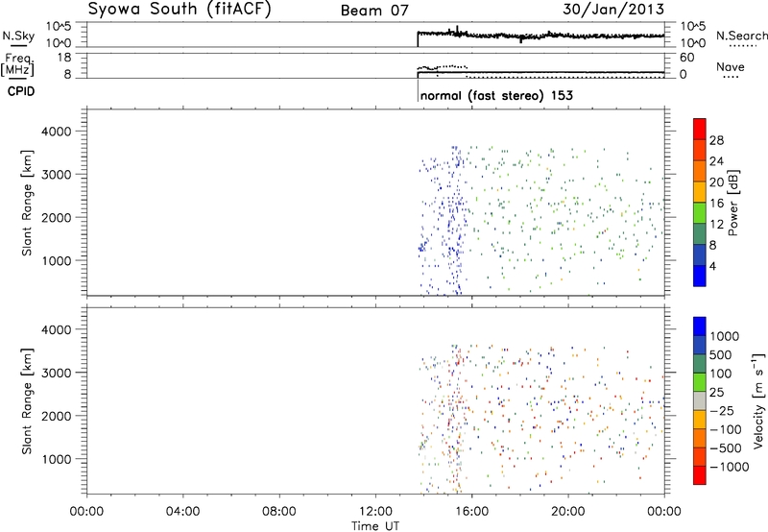The width and height of the screenshot is (768, 532).
Task: Click the "12" tick on Power colorbar
Action: [716, 225]
